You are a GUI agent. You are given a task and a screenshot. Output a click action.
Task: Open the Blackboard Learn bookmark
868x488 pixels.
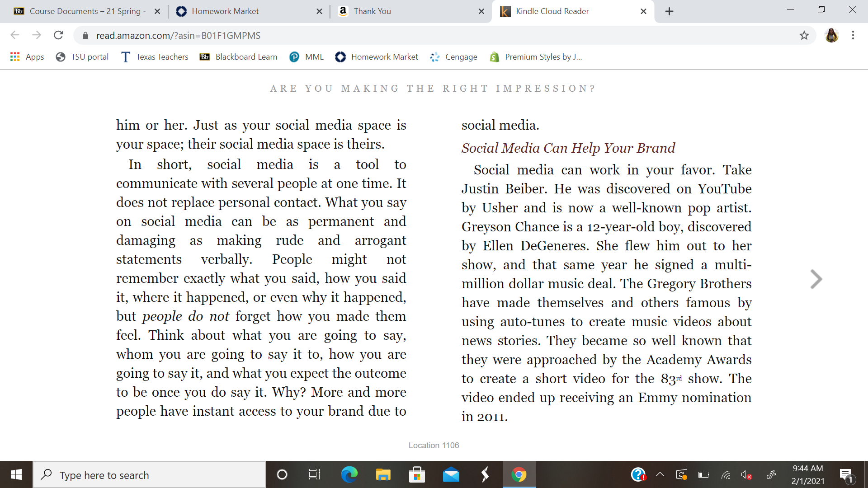(239, 57)
